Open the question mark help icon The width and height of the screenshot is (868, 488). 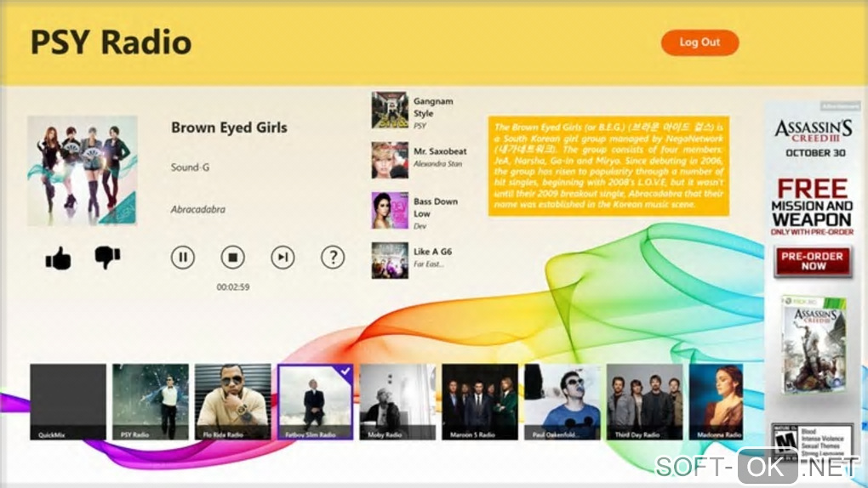pos(333,258)
